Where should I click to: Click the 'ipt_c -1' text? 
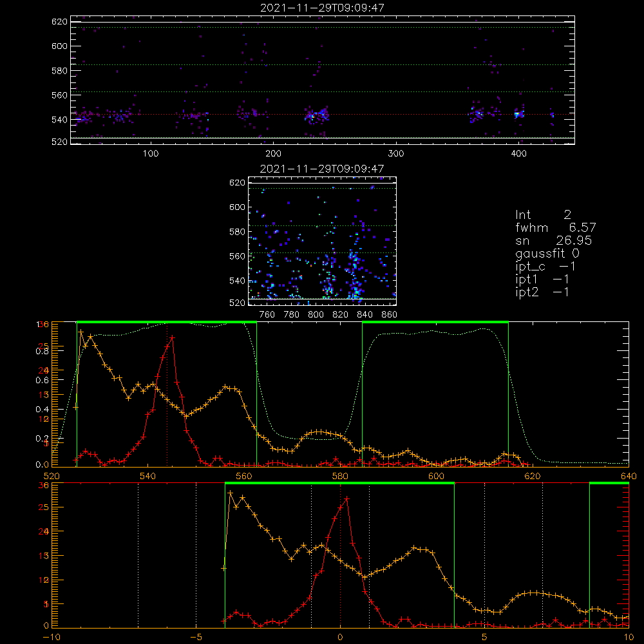(x=545, y=267)
